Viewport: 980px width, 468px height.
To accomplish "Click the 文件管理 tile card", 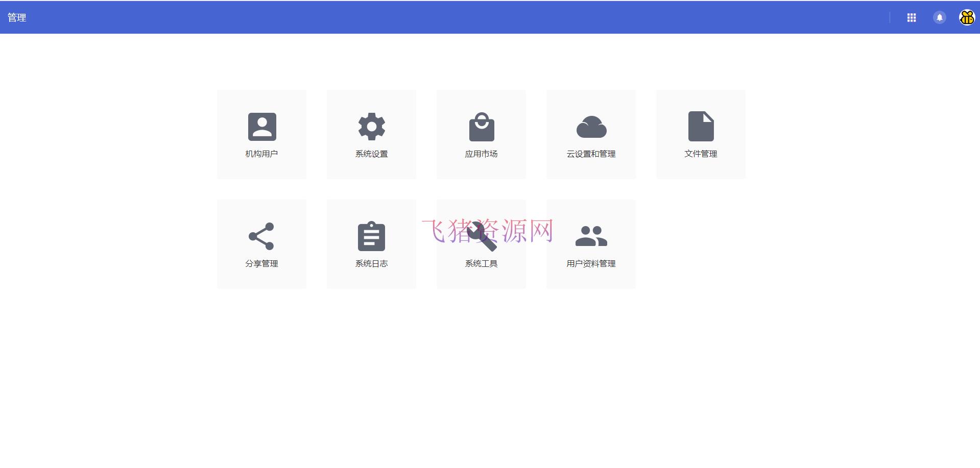I will [x=701, y=134].
